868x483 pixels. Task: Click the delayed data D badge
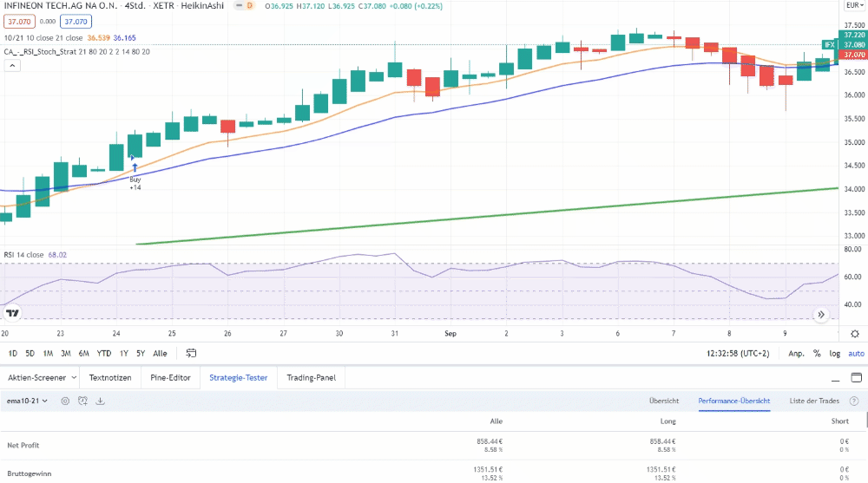tap(250, 5)
